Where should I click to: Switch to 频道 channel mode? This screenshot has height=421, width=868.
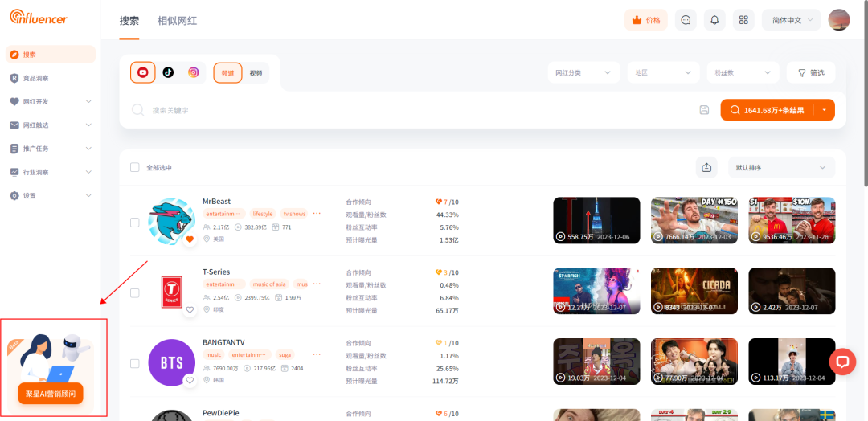pyautogui.click(x=227, y=72)
